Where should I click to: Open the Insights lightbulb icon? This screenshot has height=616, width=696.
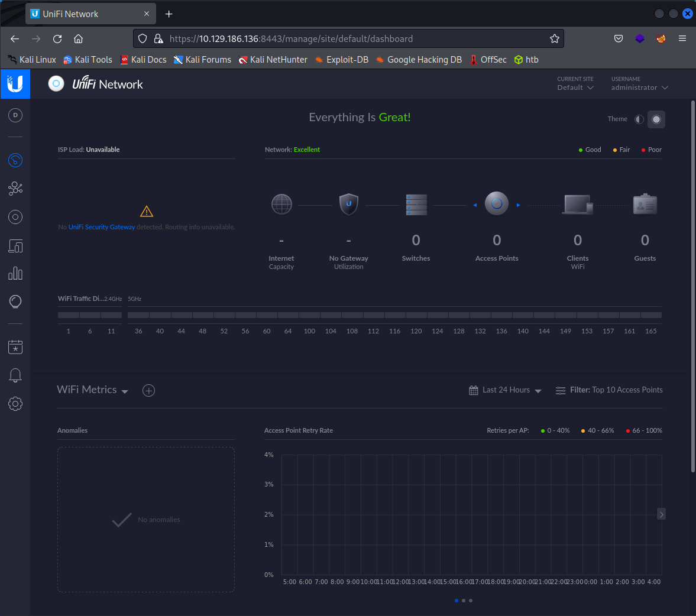click(x=15, y=301)
